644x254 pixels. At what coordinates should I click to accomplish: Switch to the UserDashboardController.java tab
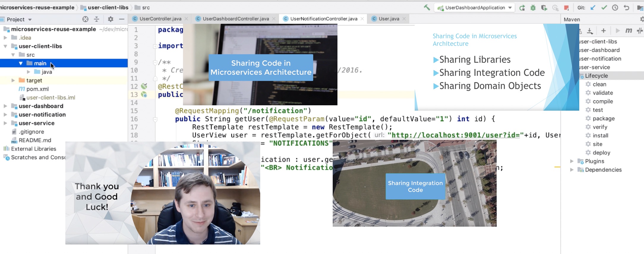[x=236, y=19]
